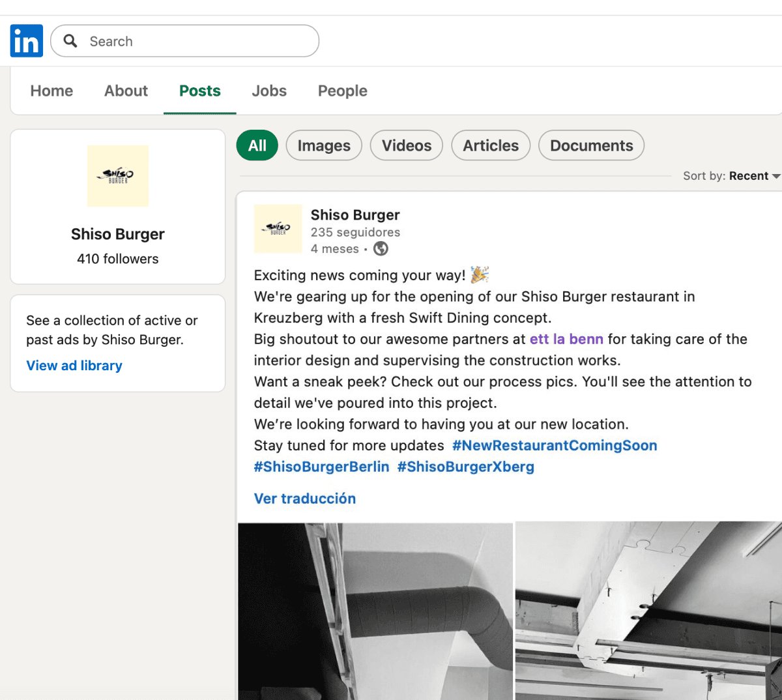Filter posts by Articles
Viewport: 782px width, 700px height.
pos(491,145)
